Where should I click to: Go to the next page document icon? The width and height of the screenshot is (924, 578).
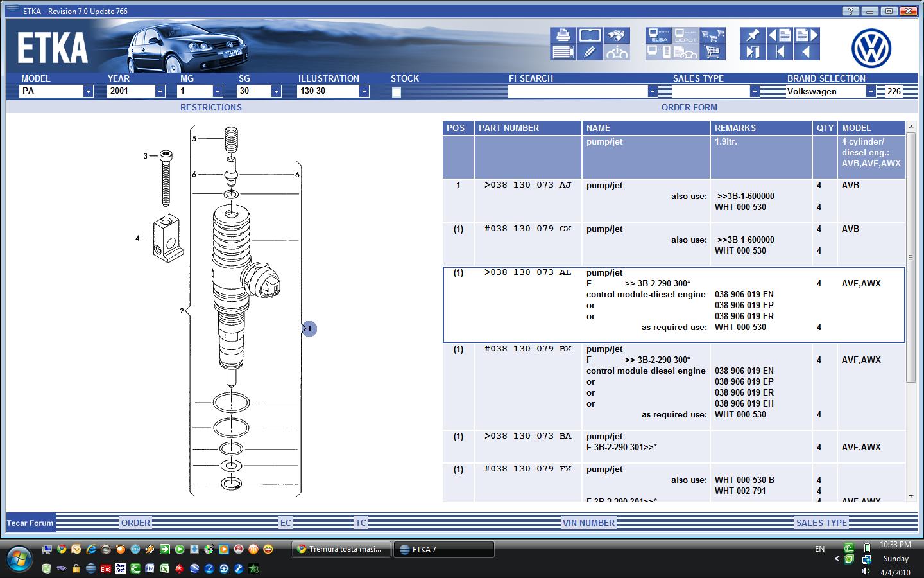[807, 35]
